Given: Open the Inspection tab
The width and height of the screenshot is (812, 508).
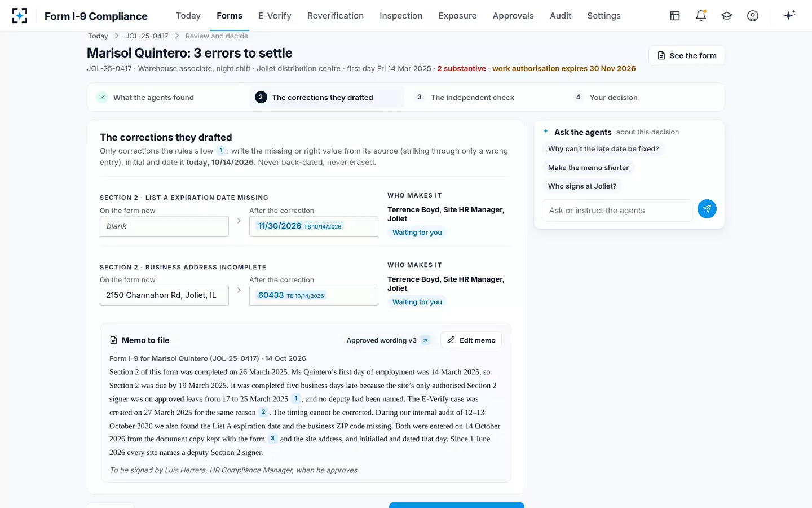Looking at the screenshot, I should (x=401, y=16).
